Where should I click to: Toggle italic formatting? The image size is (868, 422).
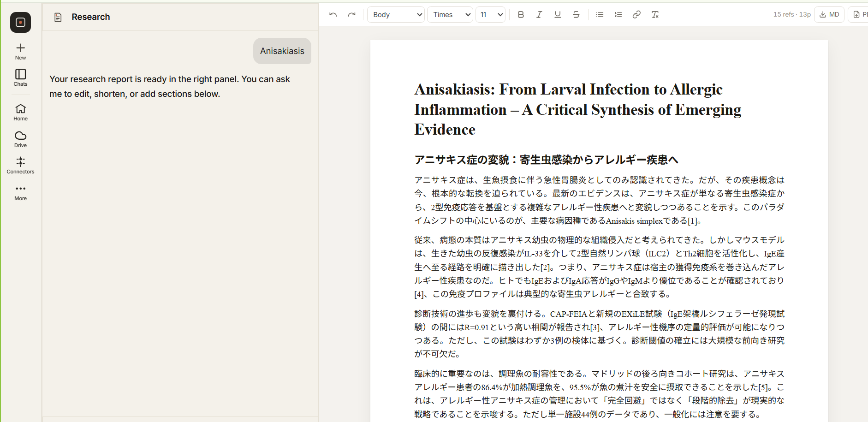coord(539,15)
